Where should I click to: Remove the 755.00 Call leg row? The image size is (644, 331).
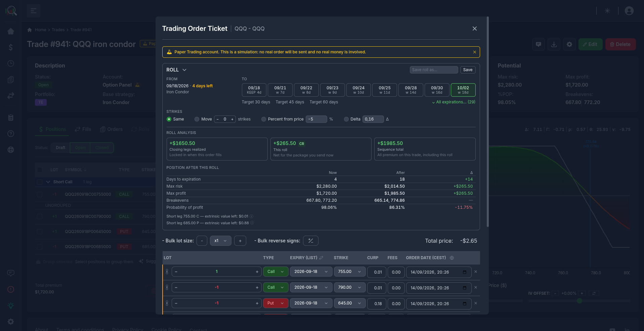tap(476, 272)
